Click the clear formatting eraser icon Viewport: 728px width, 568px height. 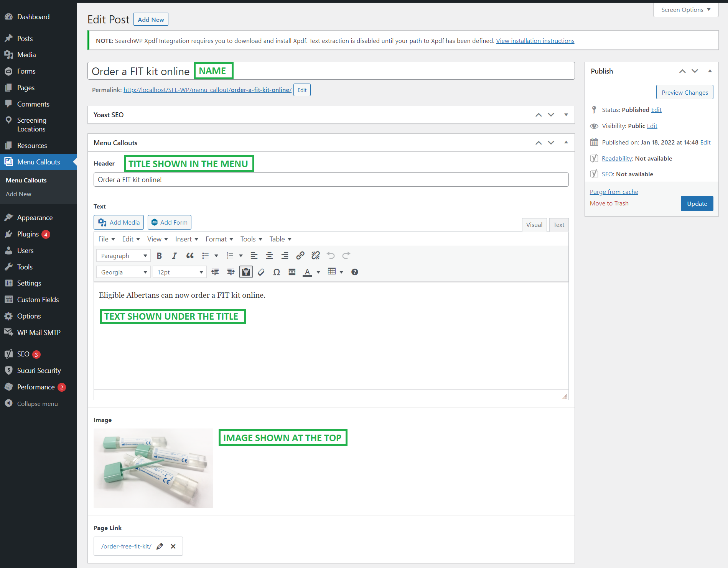coord(261,272)
